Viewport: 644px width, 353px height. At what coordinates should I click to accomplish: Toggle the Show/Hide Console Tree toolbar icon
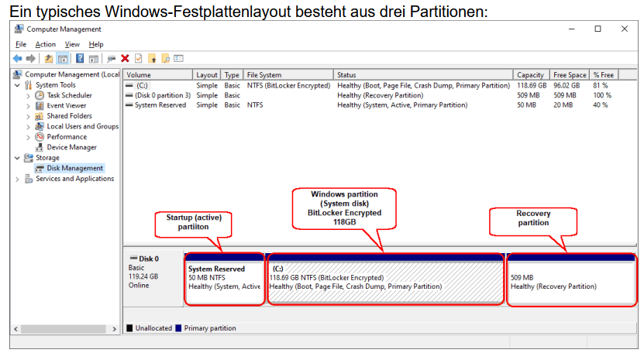click(x=63, y=59)
